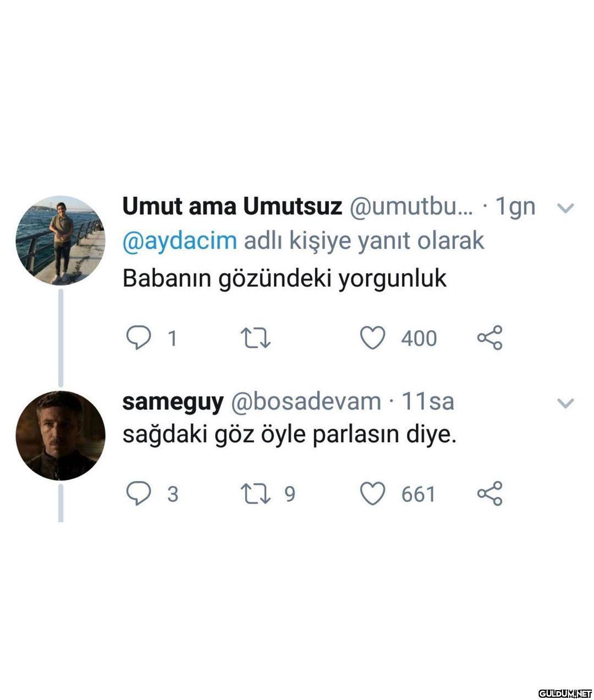
Task: Tap the heart icon on sameguy's tweet
Action: point(372,493)
